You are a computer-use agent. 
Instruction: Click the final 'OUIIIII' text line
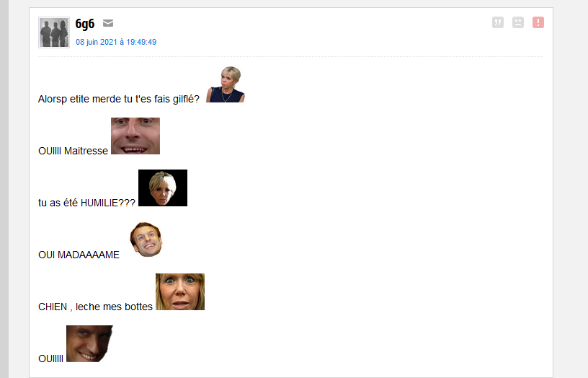tap(50, 359)
